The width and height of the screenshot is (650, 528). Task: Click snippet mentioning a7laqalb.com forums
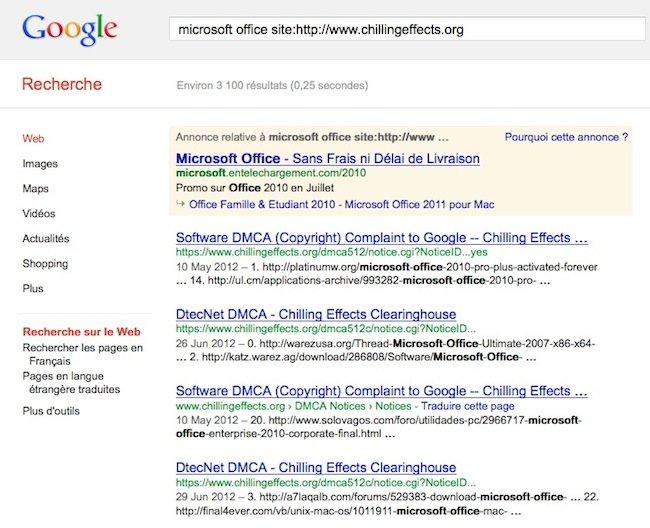click(x=388, y=504)
